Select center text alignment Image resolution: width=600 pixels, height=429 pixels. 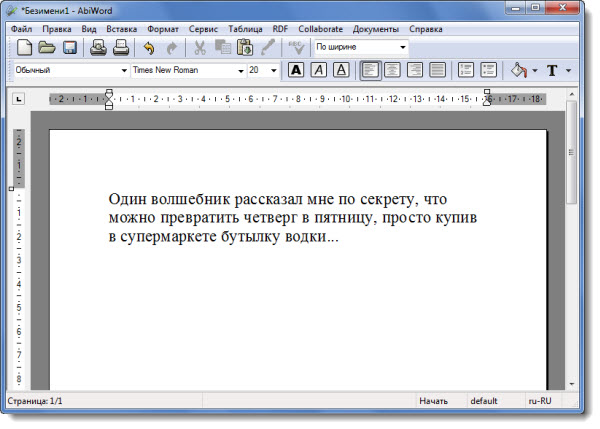point(393,70)
